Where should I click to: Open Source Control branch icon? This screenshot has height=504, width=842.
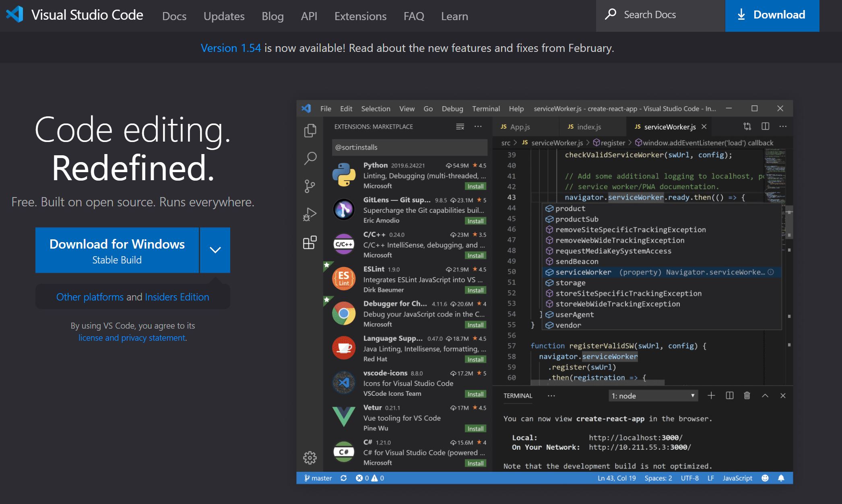pyautogui.click(x=310, y=186)
